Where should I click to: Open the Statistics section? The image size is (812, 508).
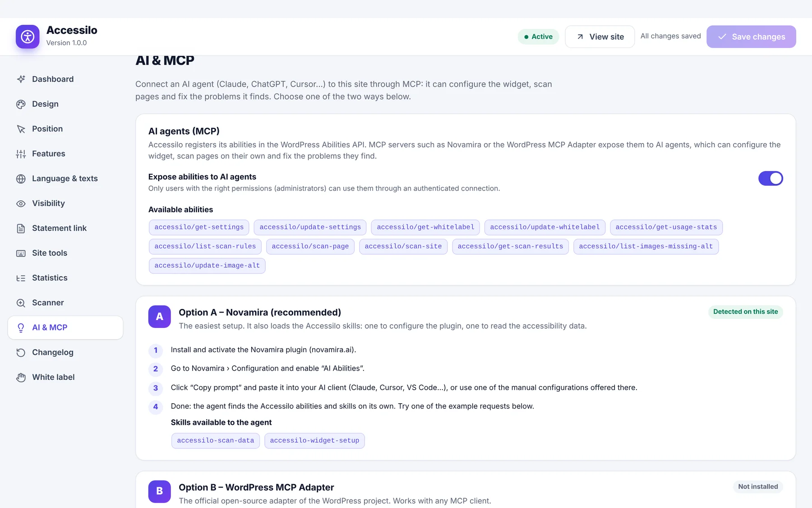click(x=65, y=278)
